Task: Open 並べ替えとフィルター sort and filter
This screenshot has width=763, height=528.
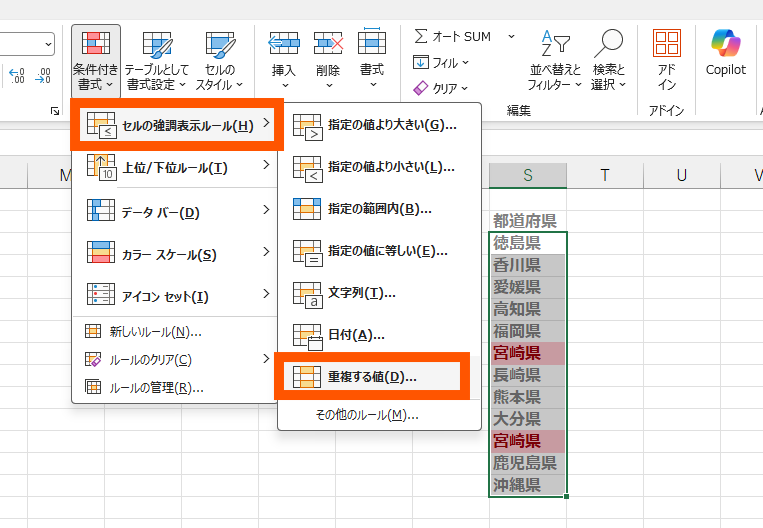Action: 555,61
